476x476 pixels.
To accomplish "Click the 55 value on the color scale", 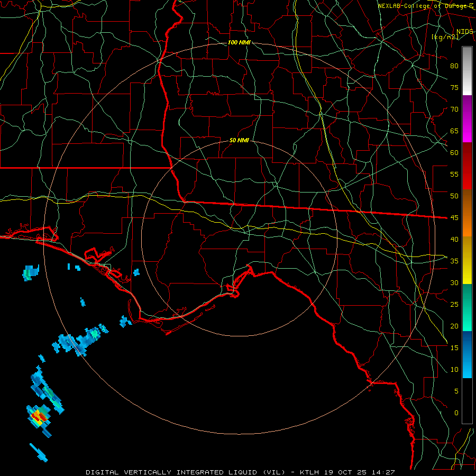I will click(x=454, y=174).
